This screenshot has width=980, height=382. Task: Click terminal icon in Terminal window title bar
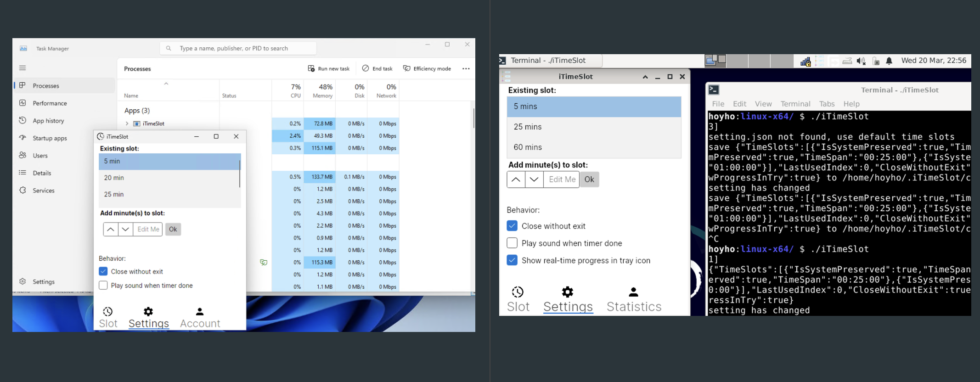point(714,90)
